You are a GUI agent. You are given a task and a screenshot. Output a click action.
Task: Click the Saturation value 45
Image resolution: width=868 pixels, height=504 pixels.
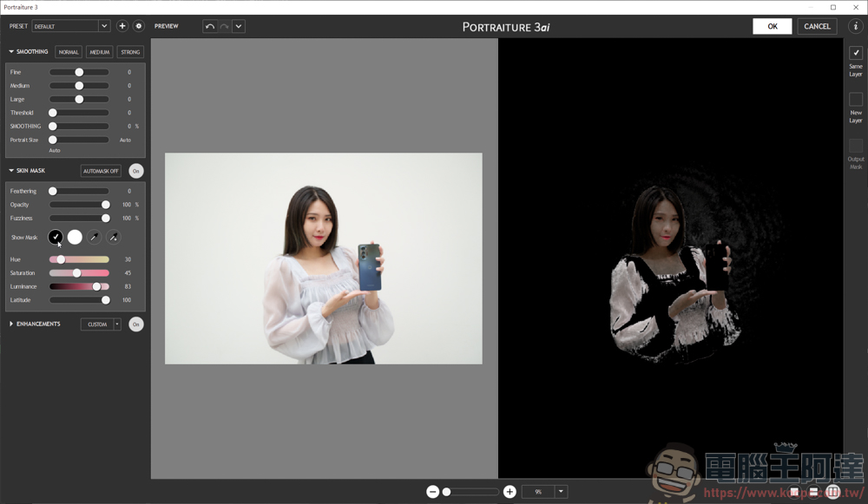click(128, 272)
